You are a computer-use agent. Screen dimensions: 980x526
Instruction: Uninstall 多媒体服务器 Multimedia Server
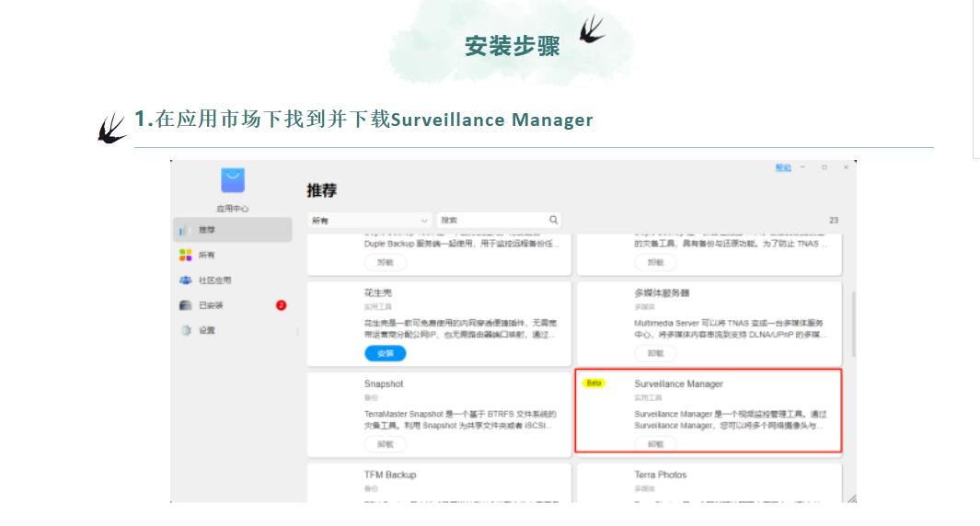tap(655, 353)
